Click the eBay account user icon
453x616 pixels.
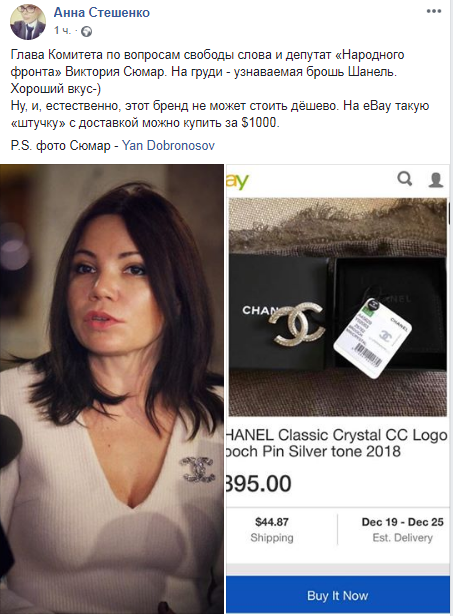tap(435, 180)
